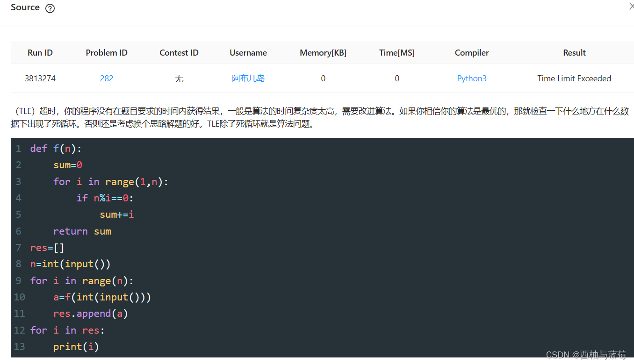Click code line 10 'a=f(int(input()))'
Viewport: 634px width, 364px height.
102,297
